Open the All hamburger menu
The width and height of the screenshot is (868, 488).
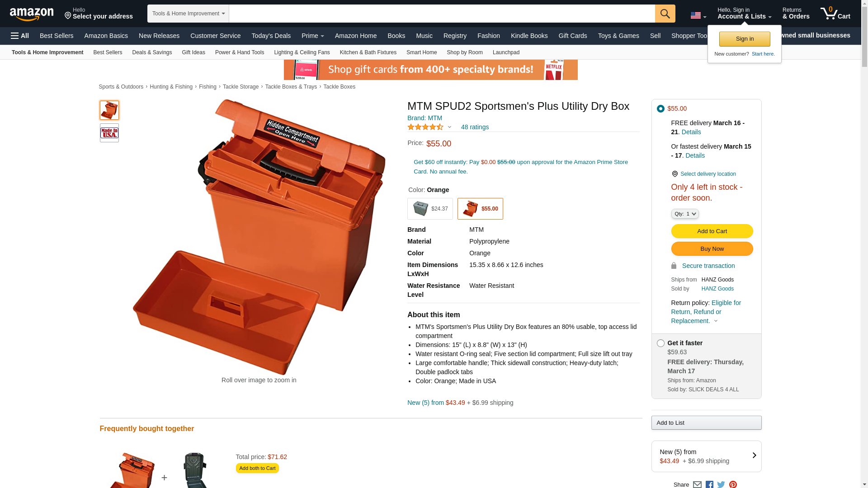point(20,36)
